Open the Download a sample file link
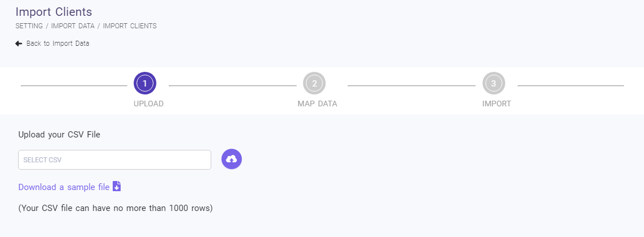The image size is (644, 237). click(64, 187)
